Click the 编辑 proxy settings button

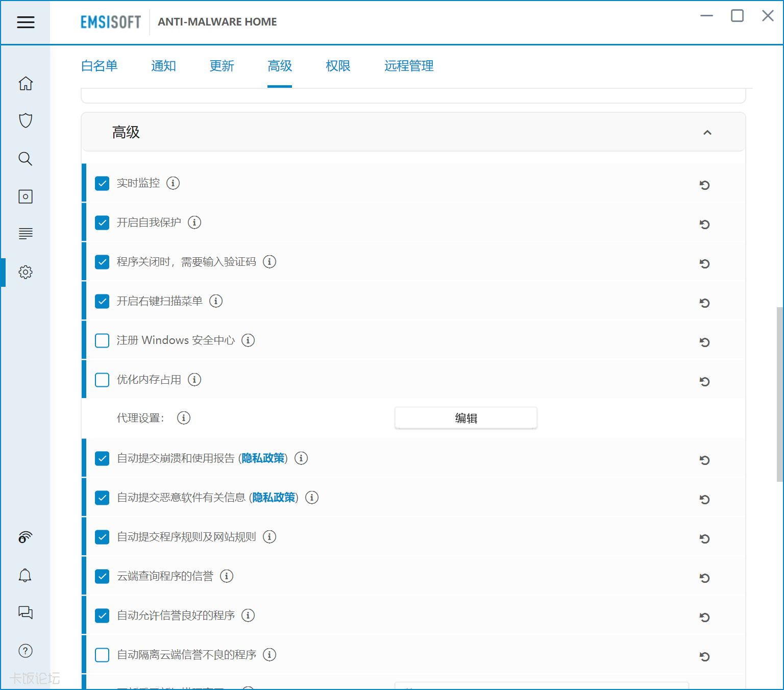465,418
